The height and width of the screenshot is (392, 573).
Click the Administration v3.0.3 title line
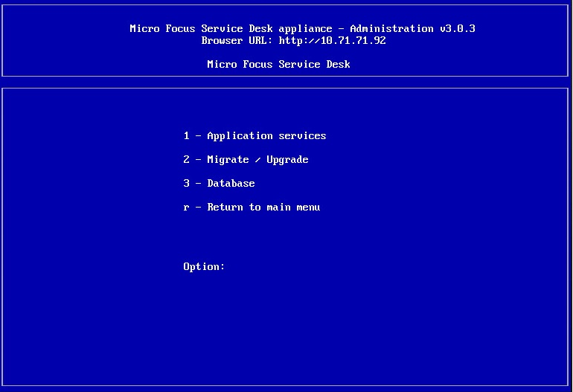[x=303, y=28]
